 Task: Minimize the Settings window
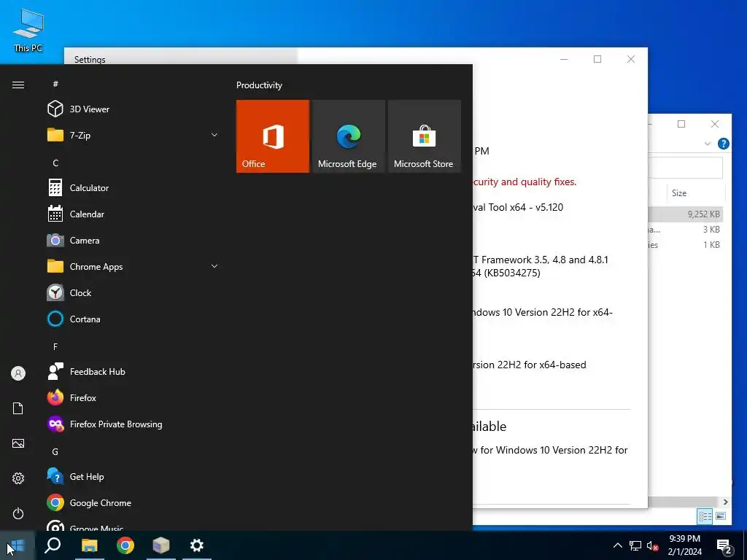(x=564, y=59)
